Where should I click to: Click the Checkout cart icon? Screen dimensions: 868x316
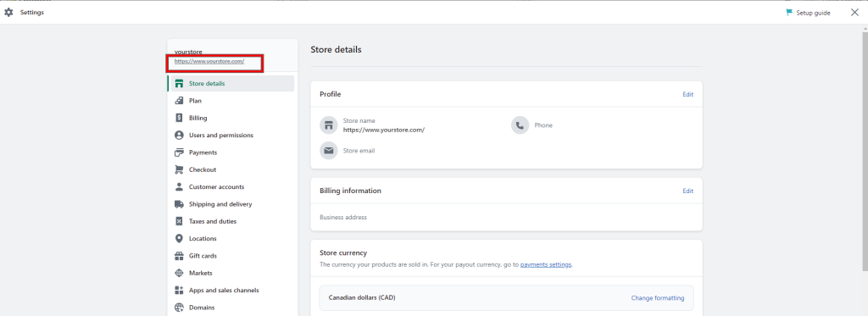point(179,169)
